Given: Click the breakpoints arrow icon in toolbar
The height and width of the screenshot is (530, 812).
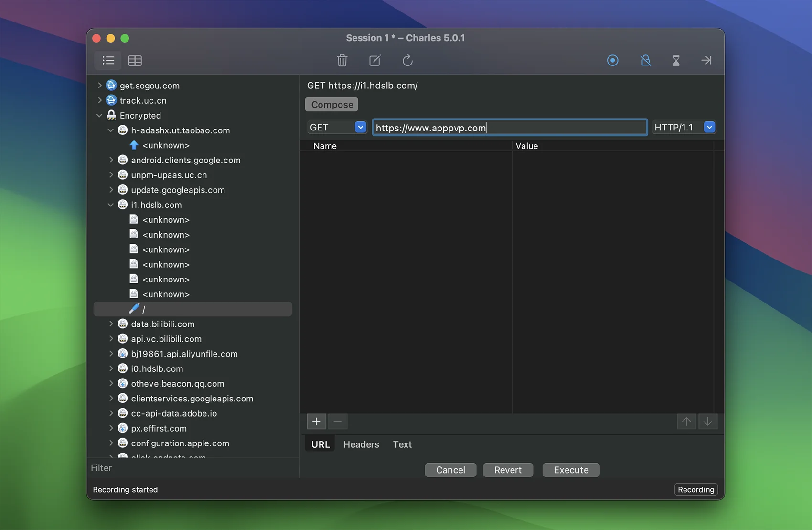Looking at the screenshot, I should tap(706, 60).
